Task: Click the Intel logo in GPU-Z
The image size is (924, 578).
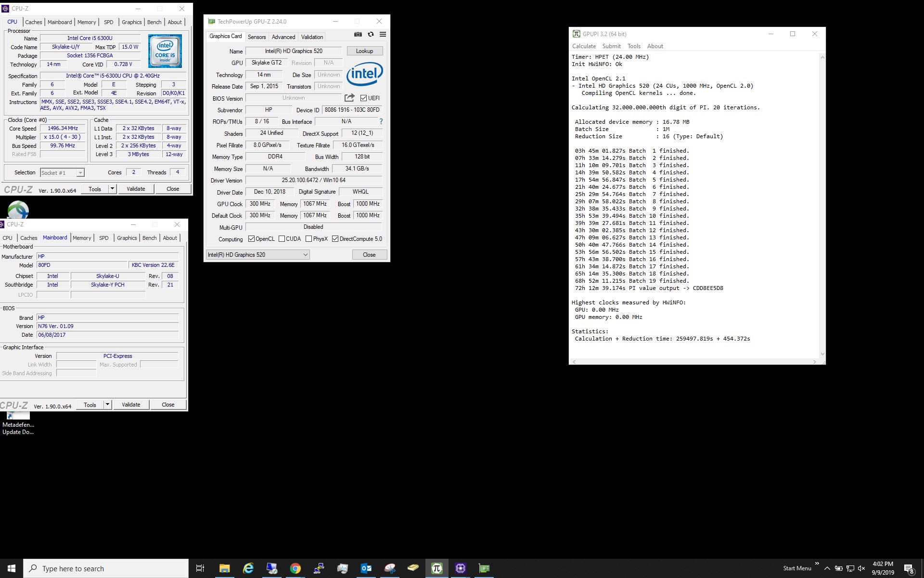Action: 365,74
